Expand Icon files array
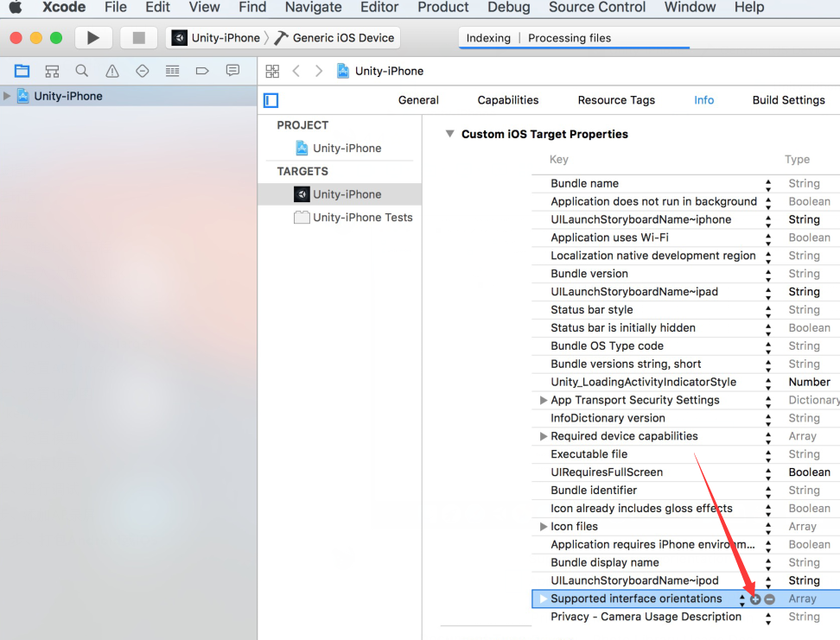Viewport: 840px width, 640px height. (544, 527)
